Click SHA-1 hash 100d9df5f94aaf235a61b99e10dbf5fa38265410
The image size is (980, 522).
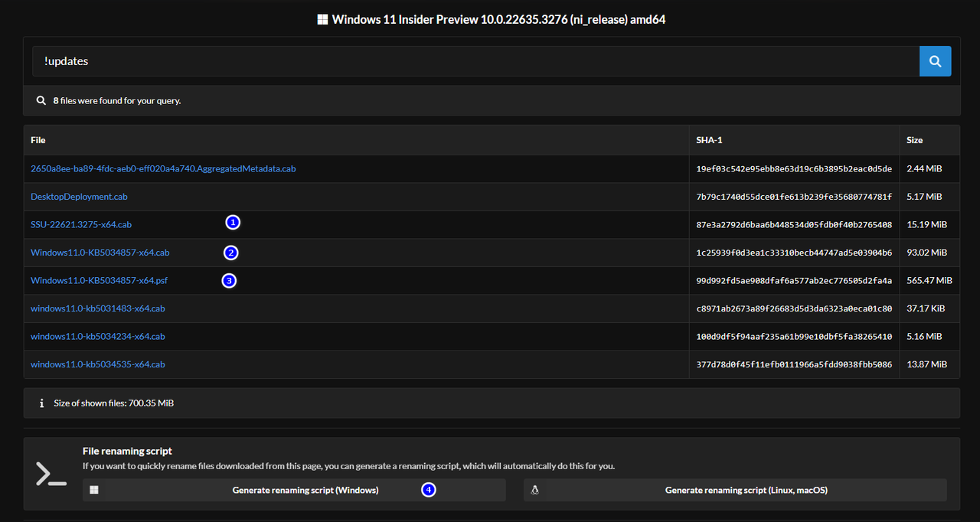tap(794, 337)
